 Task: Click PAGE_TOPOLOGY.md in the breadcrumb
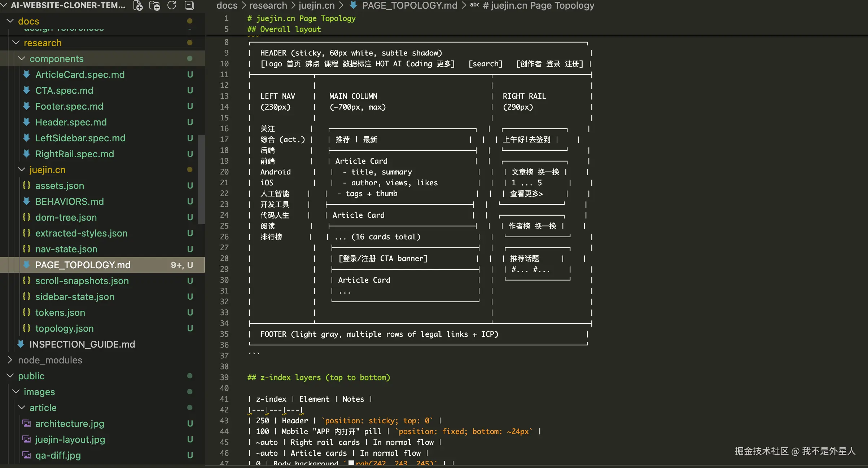point(410,5)
